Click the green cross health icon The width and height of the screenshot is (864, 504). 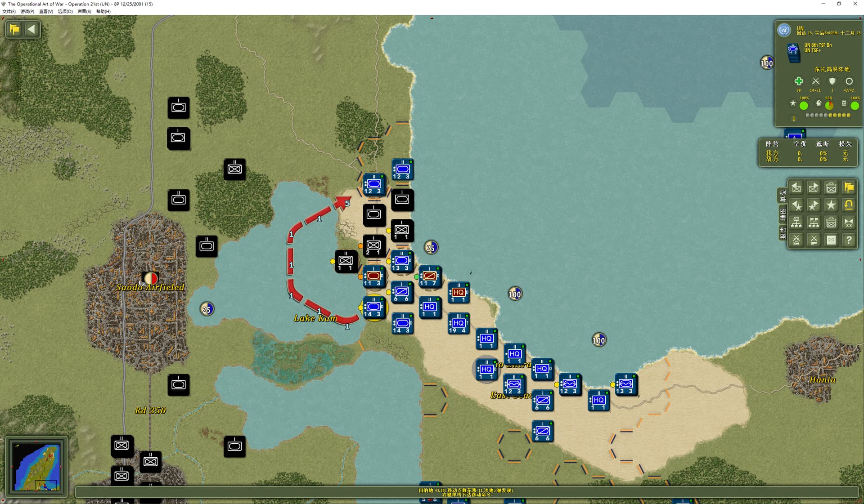point(799,81)
